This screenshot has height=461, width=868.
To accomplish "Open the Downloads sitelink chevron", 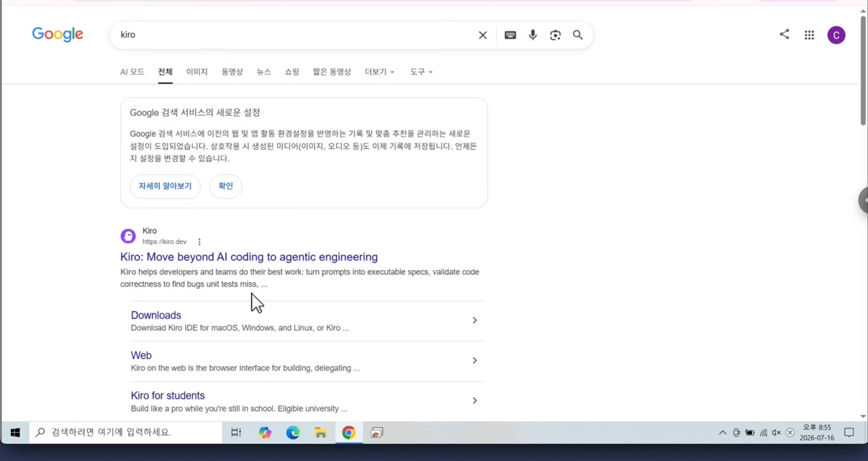I will tap(475, 321).
